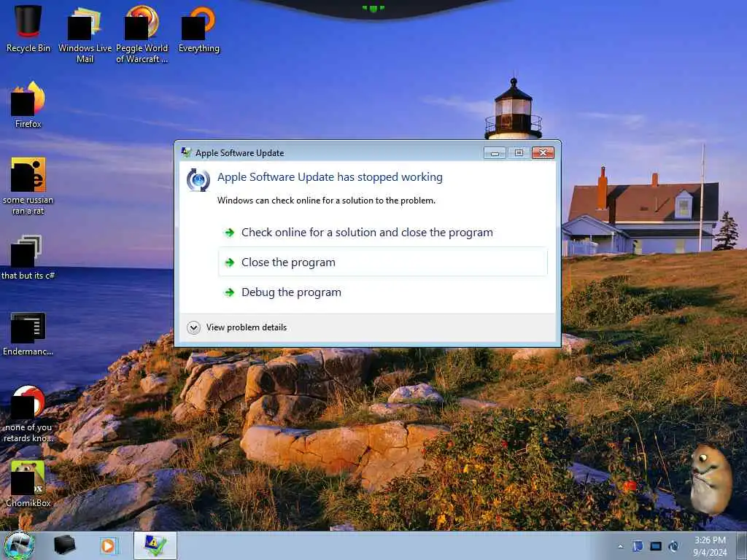Choose Debug the program option
This screenshot has height=560, width=747.
(x=383, y=292)
